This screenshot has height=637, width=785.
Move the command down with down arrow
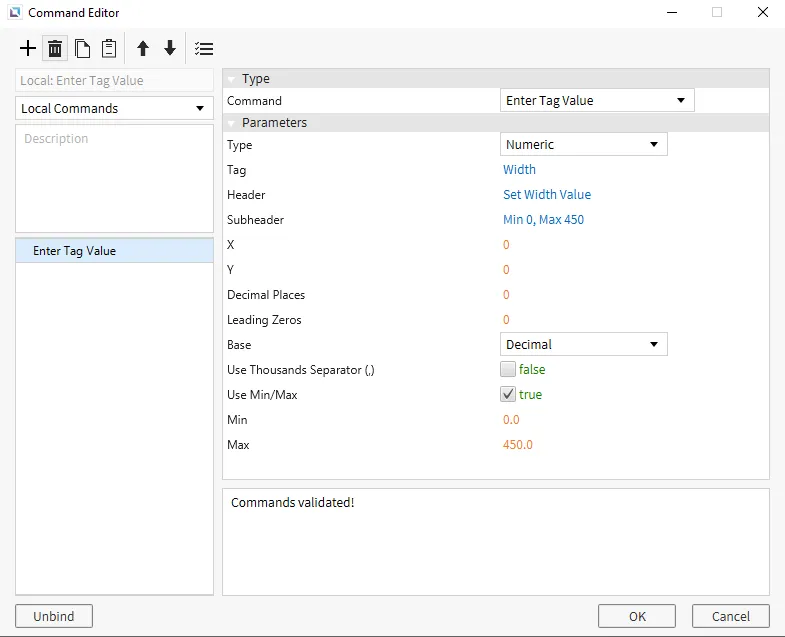point(170,49)
